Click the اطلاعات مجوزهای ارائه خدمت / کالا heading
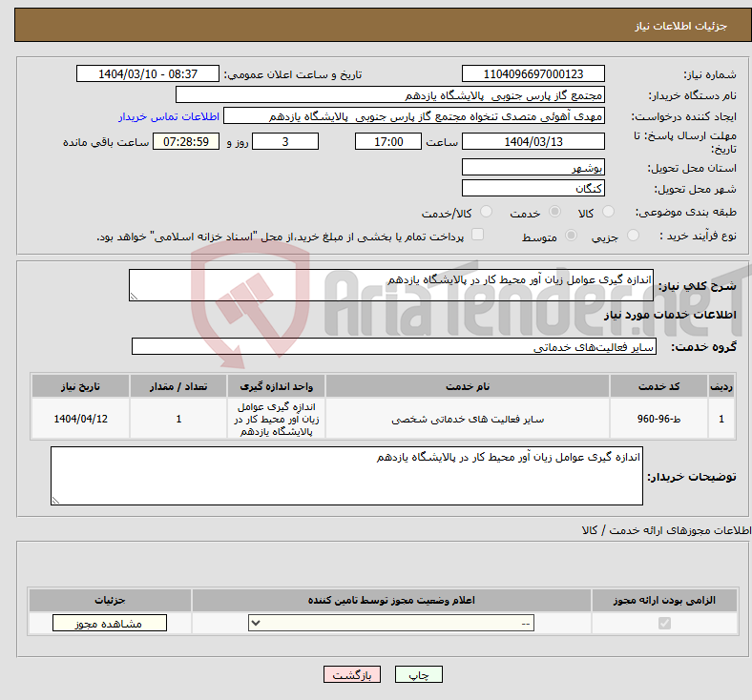Screen dimensions: 752x700 click(667, 530)
